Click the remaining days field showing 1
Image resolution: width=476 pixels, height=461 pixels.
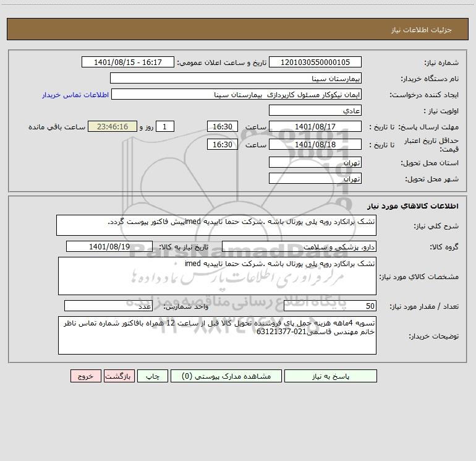coord(165,126)
